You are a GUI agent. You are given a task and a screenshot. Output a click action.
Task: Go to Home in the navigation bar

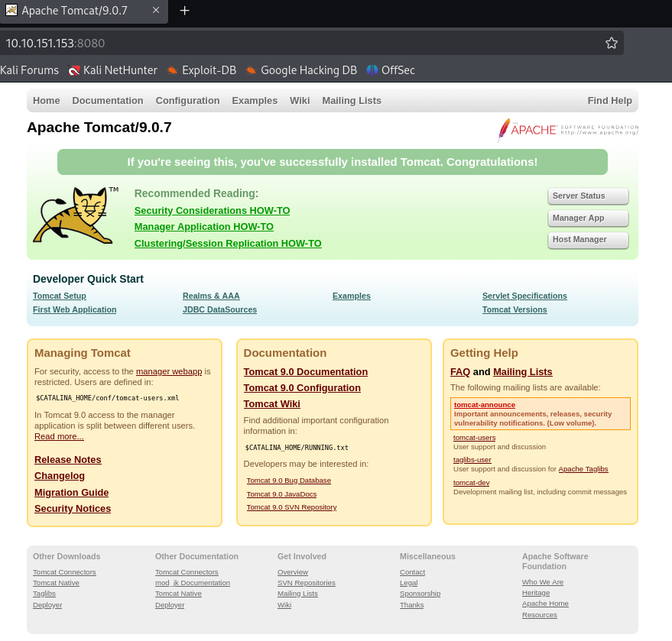click(47, 101)
